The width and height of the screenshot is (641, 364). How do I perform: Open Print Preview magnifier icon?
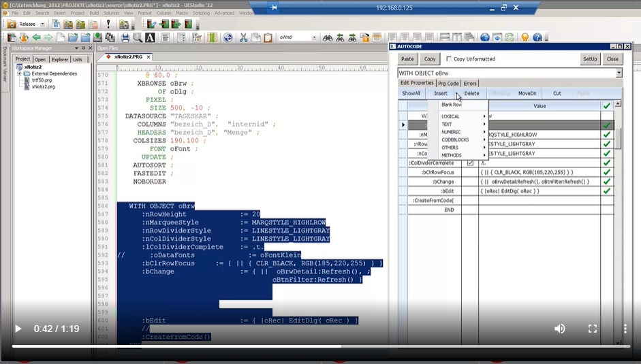[138, 37]
